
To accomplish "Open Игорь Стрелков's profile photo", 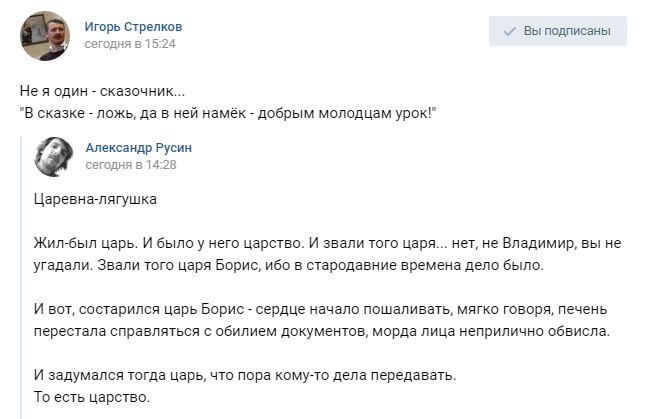I will click(45, 36).
